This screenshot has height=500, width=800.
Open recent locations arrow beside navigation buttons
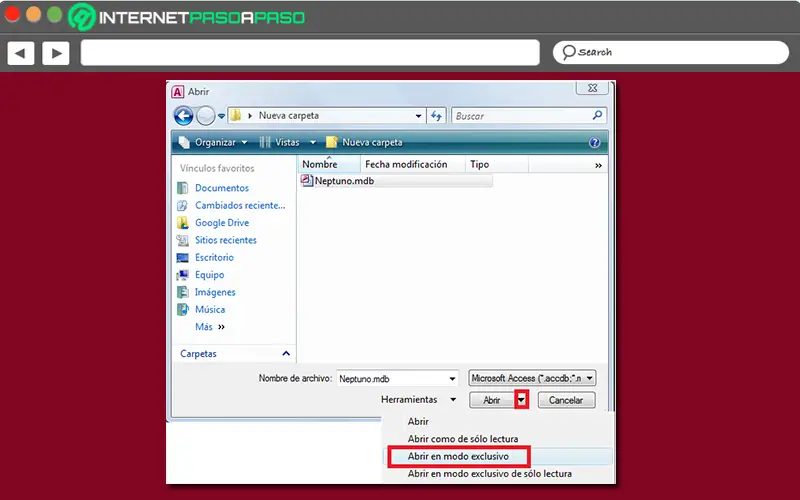pyautogui.click(x=221, y=116)
